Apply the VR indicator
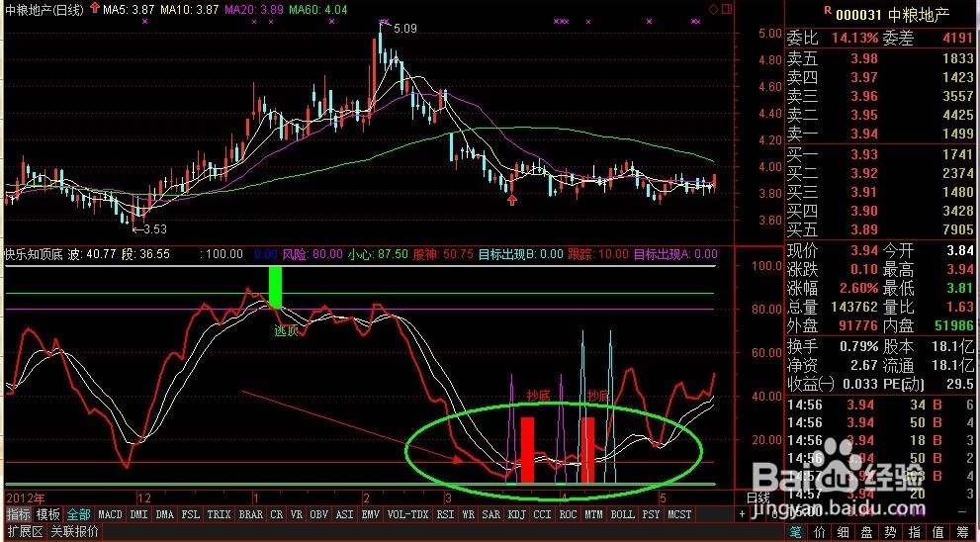Image resolution: width=980 pixels, height=542 pixels. 297,514
